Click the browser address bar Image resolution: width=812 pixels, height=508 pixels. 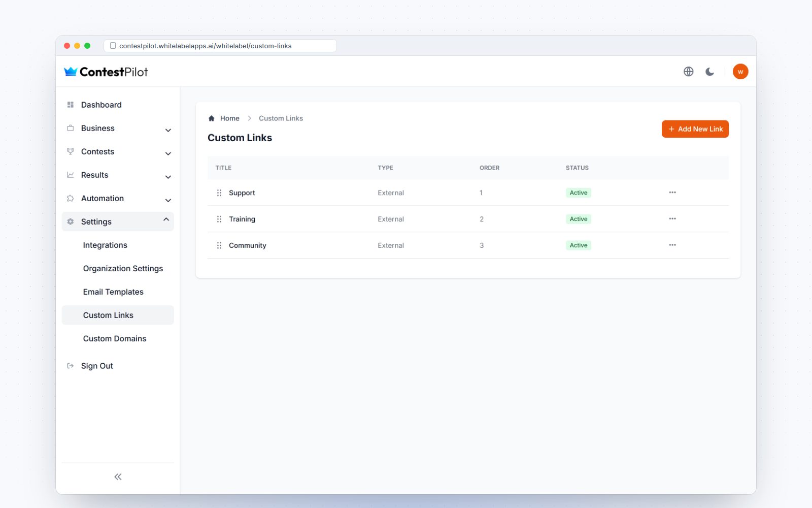click(x=220, y=46)
